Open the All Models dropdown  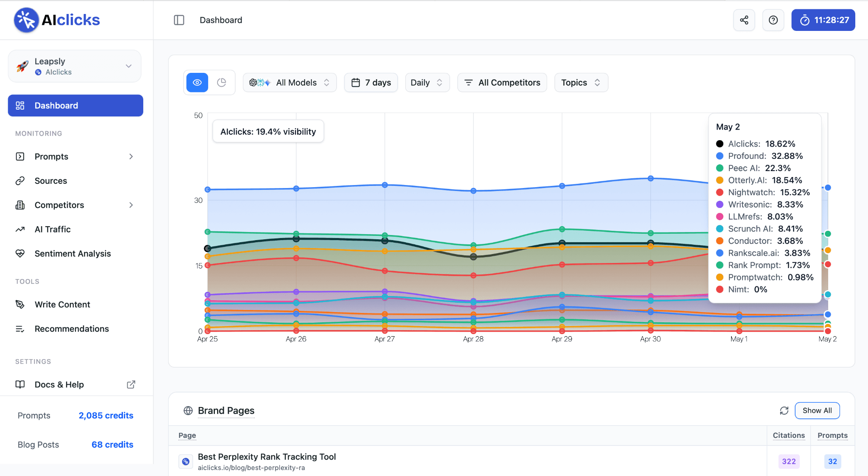click(290, 83)
